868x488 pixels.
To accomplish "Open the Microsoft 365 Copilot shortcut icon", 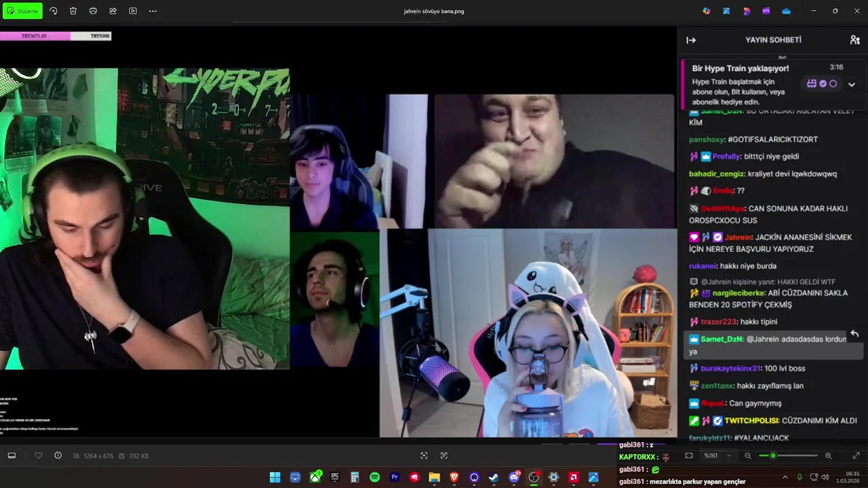I will click(x=707, y=11).
